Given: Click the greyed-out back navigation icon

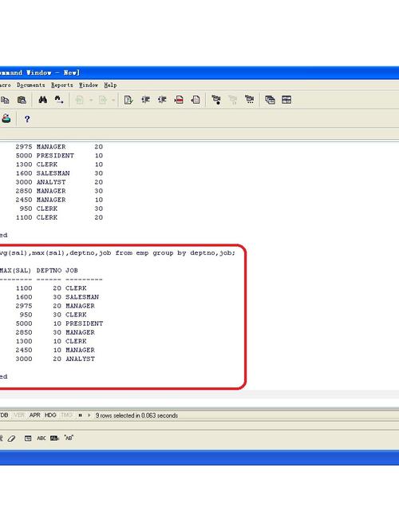Looking at the screenshot, I should point(79,100).
